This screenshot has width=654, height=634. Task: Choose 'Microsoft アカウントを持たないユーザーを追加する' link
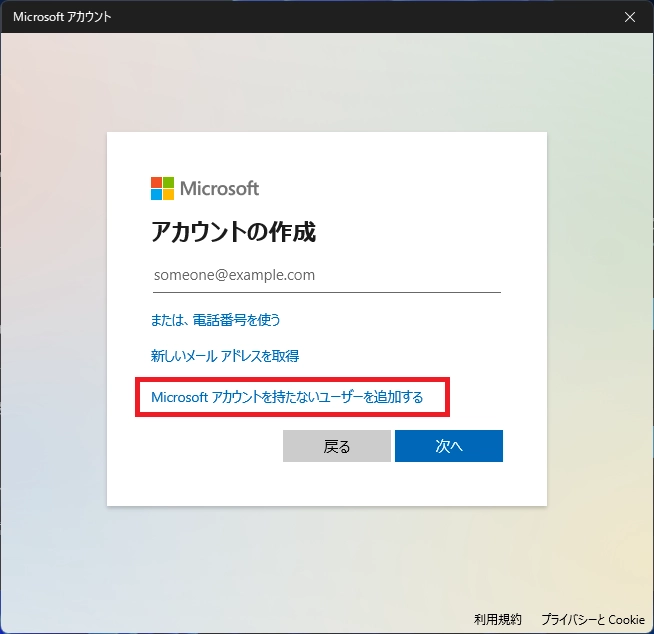[x=287, y=397]
